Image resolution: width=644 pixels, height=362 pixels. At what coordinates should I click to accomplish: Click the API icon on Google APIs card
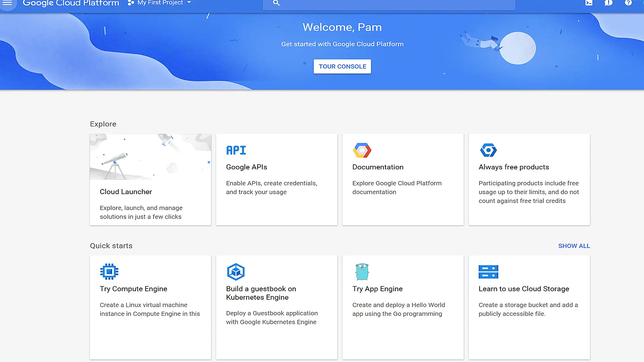(236, 150)
